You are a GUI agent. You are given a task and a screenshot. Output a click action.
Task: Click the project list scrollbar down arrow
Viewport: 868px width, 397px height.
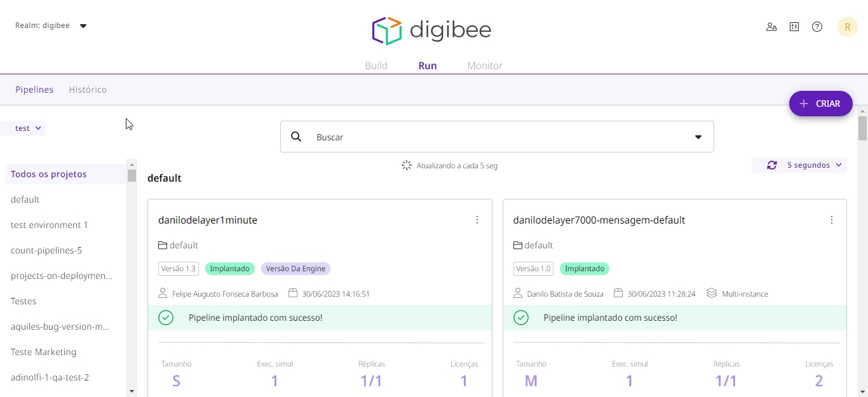click(x=132, y=391)
